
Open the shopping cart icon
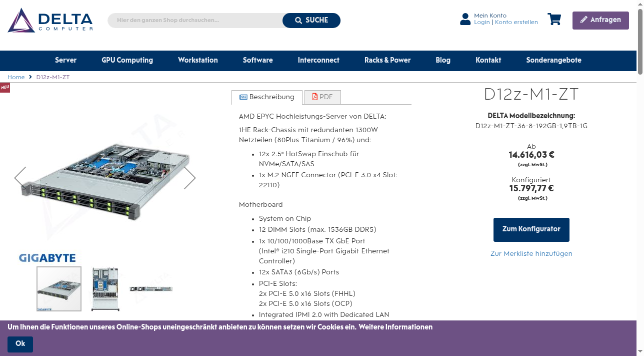554,20
